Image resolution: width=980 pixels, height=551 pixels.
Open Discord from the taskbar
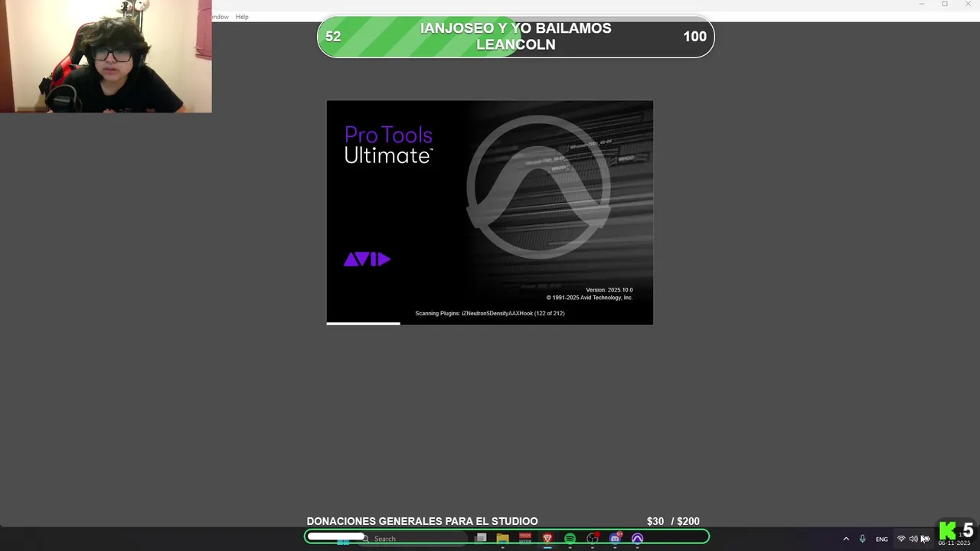click(615, 538)
